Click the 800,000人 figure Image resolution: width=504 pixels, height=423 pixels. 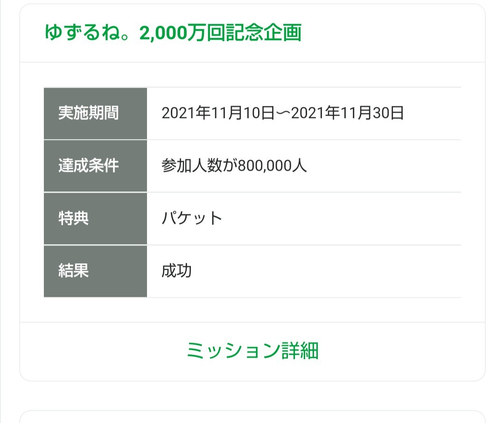(x=272, y=166)
